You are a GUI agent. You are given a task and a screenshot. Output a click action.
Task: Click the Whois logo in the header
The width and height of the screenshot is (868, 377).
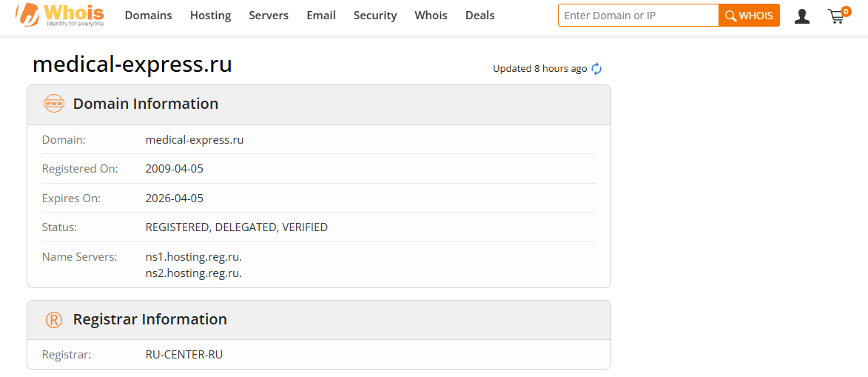click(61, 15)
